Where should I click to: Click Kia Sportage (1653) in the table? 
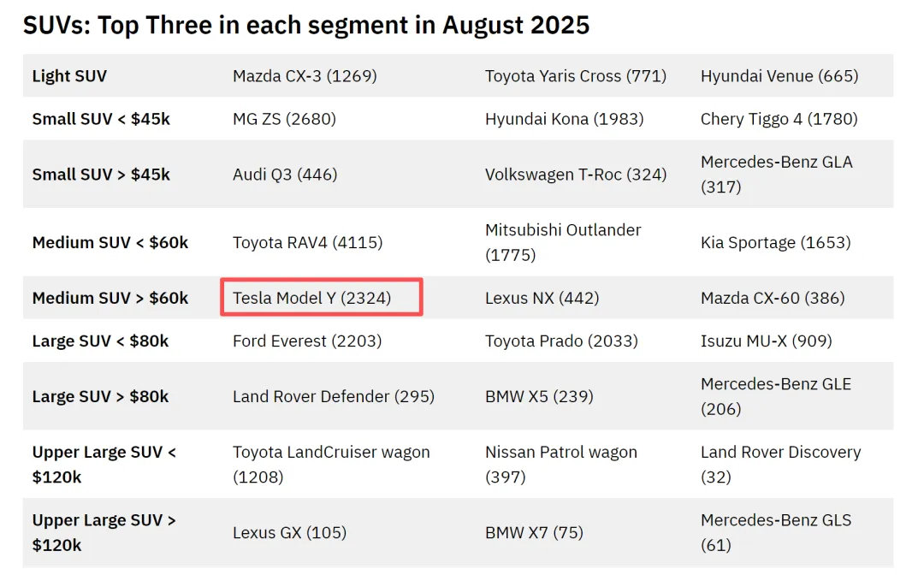point(775,242)
